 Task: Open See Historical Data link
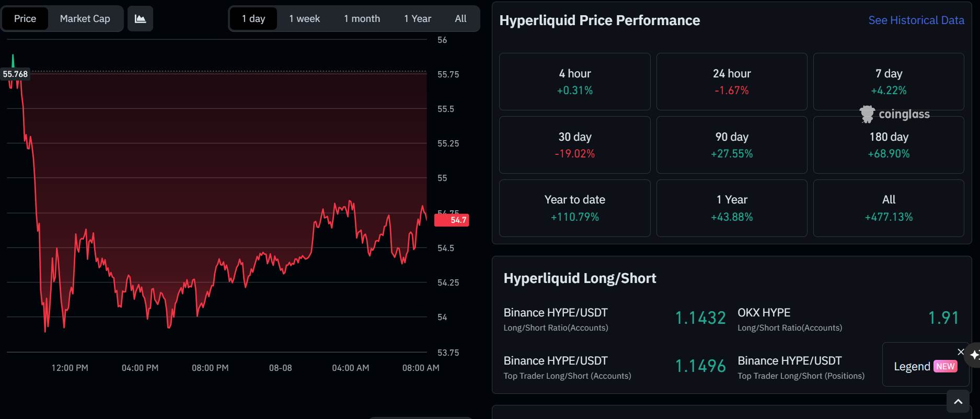(916, 20)
